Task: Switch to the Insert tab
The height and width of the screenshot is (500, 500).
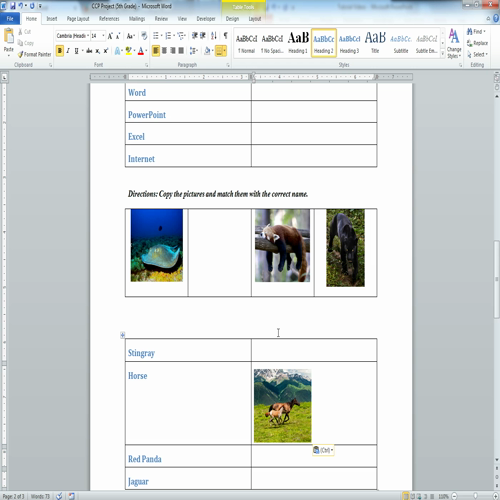Action: pyautogui.click(x=52, y=19)
